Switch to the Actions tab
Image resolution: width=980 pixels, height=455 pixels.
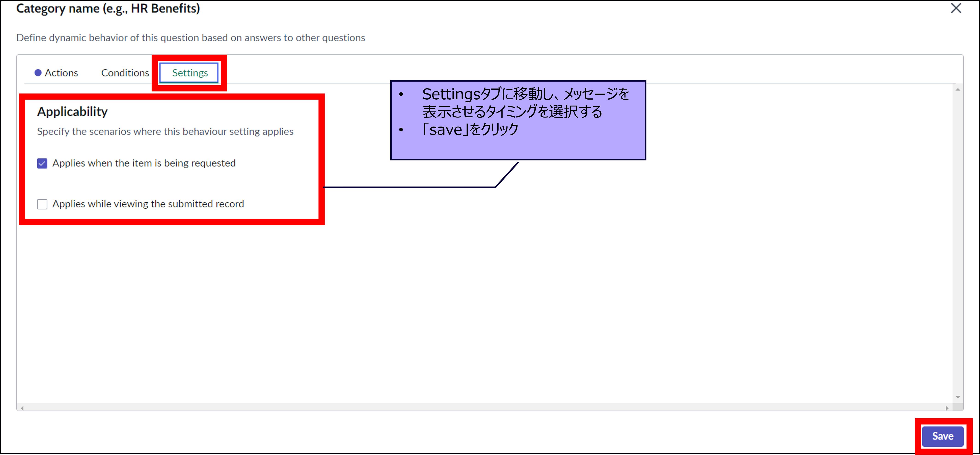click(x=61, y=73)
